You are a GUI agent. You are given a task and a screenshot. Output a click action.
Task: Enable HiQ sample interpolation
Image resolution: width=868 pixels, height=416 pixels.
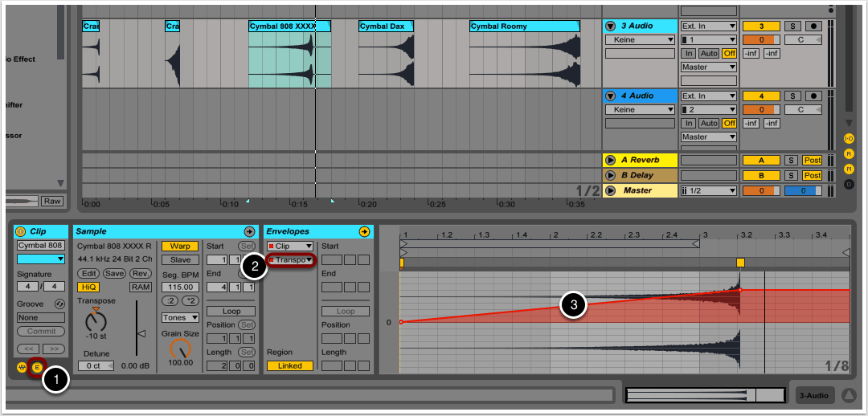[88, 287]
